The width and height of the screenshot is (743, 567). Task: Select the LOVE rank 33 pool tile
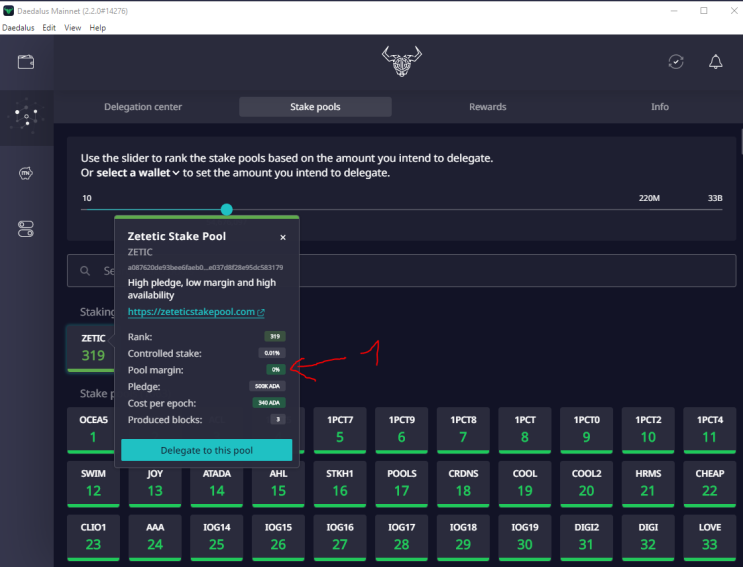(709, 537)
